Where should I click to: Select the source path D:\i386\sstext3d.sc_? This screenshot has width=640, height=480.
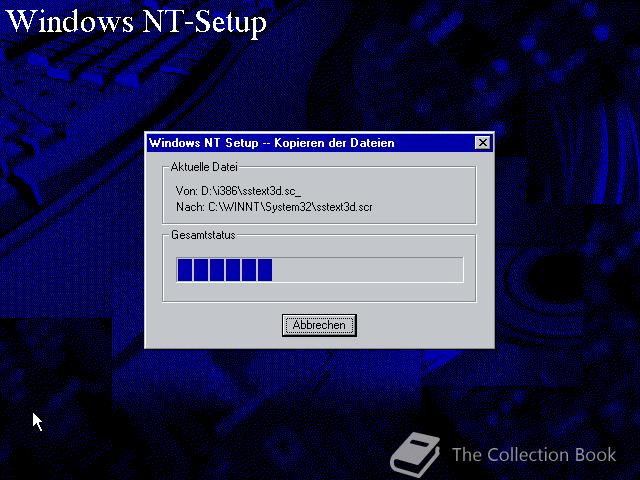point(251,191)
